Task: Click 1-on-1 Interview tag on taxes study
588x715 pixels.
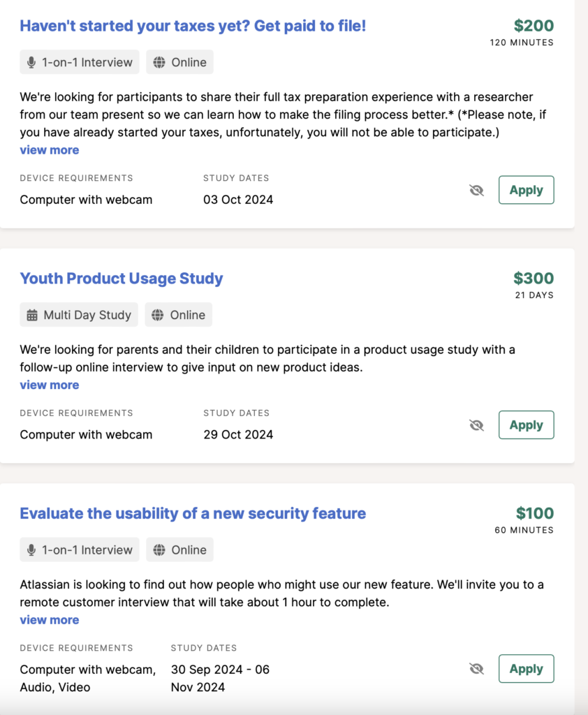Action: tap(80, 63)
